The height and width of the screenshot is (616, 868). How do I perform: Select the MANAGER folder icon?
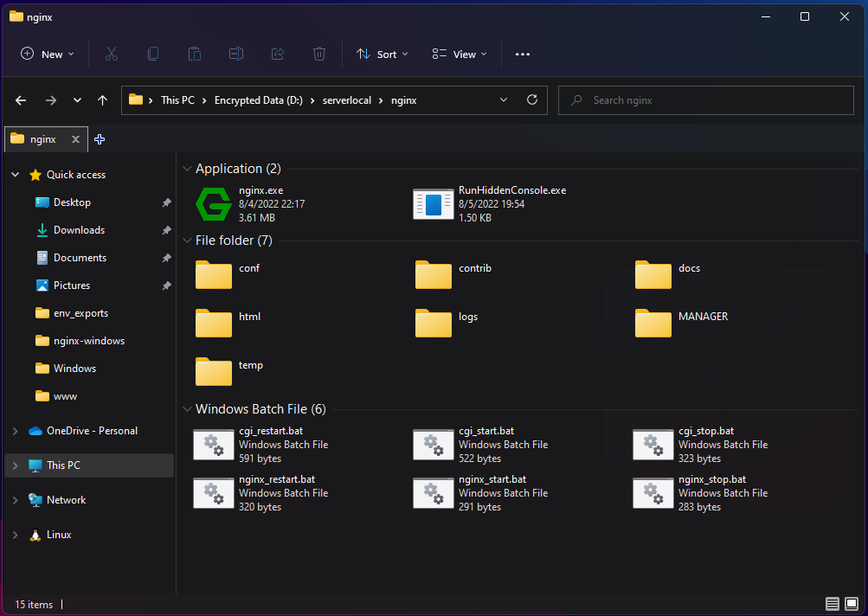point(653,324)
